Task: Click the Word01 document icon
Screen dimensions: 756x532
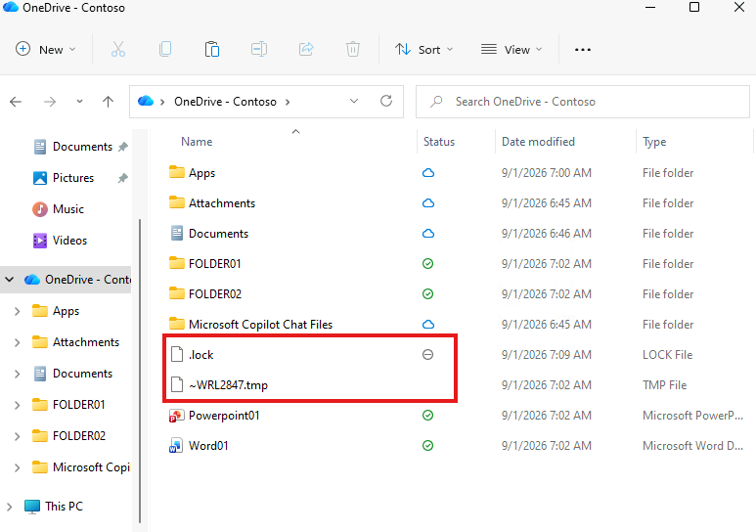Action: click(176, 446)
